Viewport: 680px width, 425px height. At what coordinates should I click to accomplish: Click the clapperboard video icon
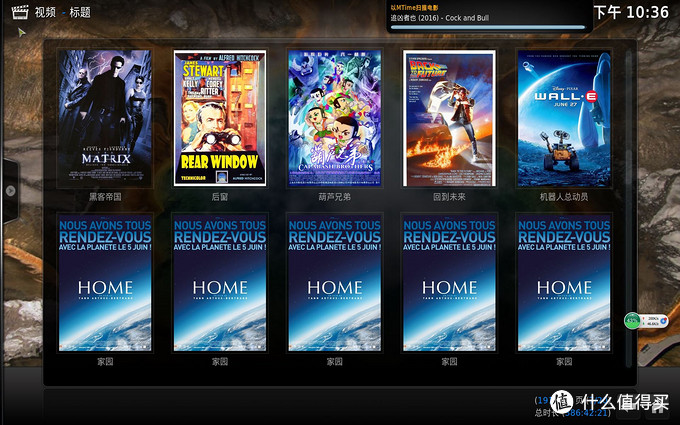20,12
